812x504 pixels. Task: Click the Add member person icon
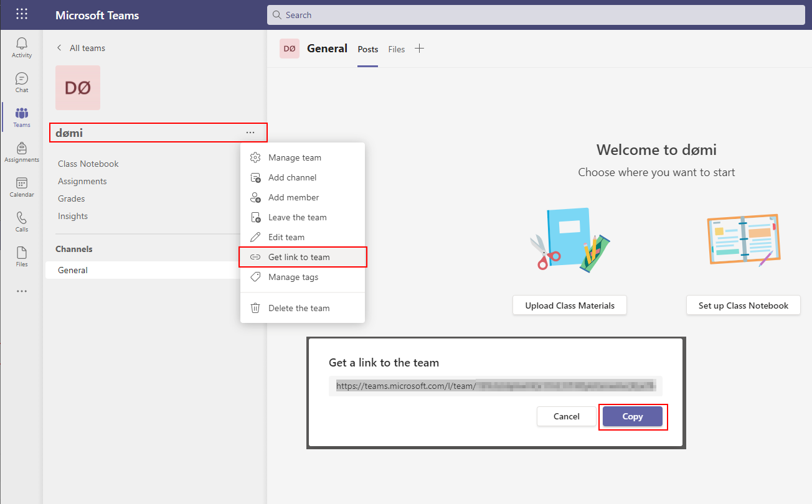click(255, 197)
